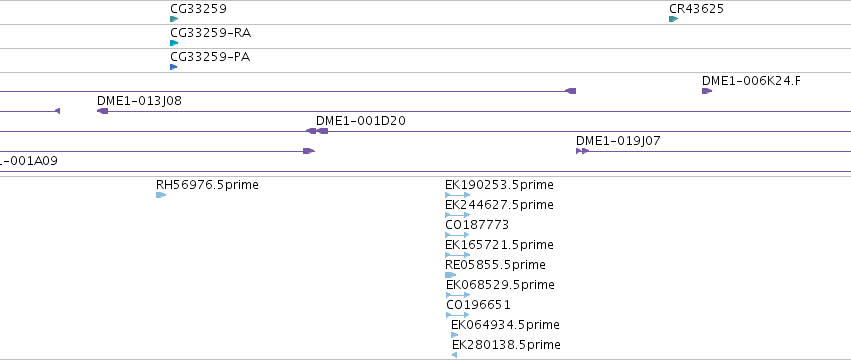
Task: Click the DME1-019J07 double arrow glyph
Action: coord(582,151)
